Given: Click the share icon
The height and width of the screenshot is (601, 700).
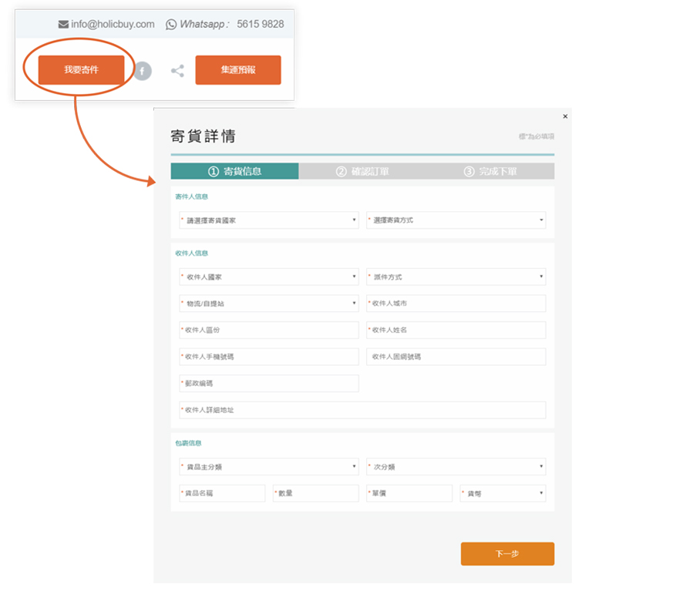Looking at the screenshot, I should pyautogui.click(x=177, y=71).
